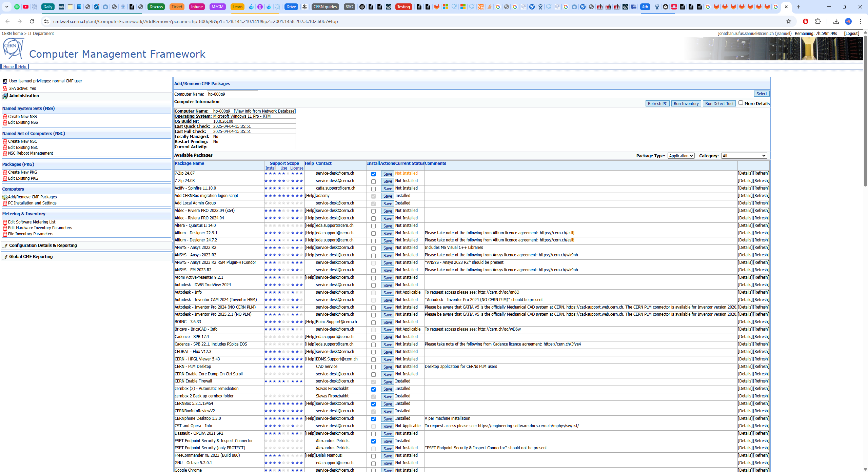
Task: Switch to the Outlook browser tab
Action: [97, 7]
